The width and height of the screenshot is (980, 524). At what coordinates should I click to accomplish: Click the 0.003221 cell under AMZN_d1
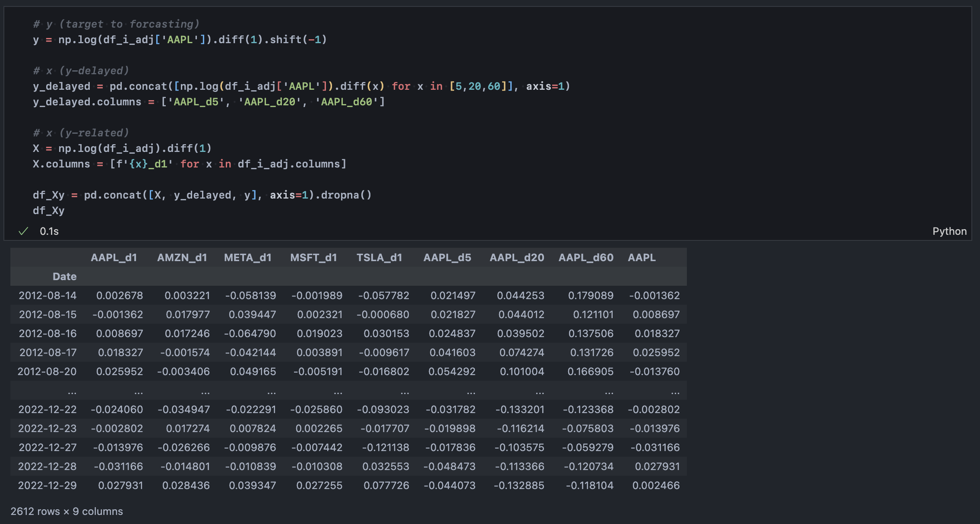pos(187,296)
